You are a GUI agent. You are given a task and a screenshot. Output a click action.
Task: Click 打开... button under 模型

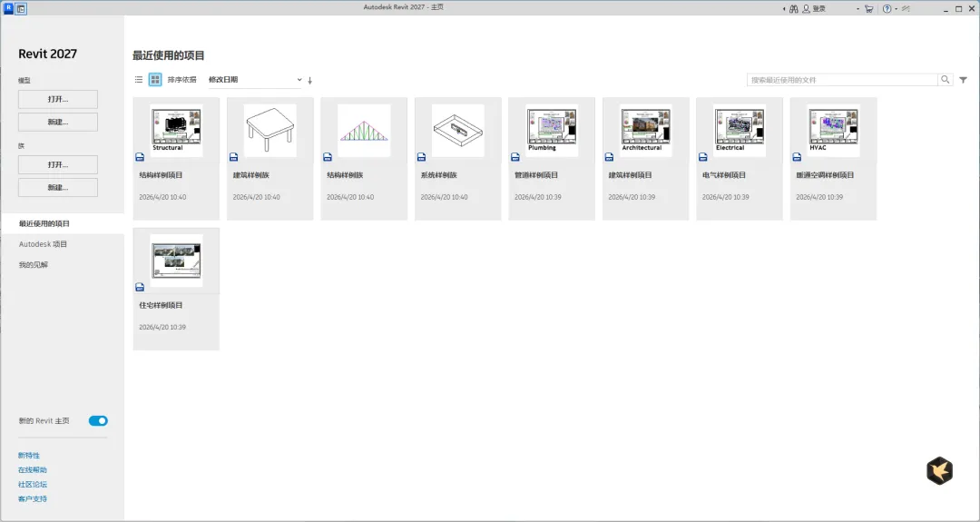click(58, 99)
